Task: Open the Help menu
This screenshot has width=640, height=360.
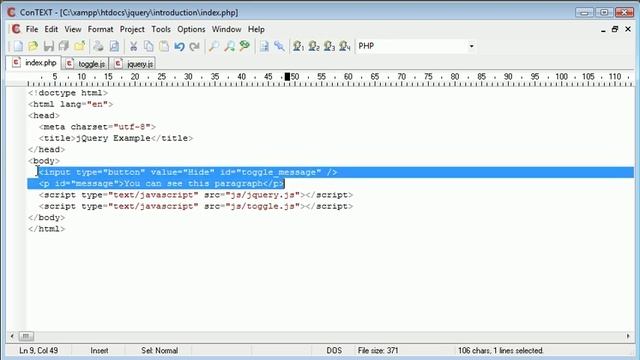Action: click(256, 29)
